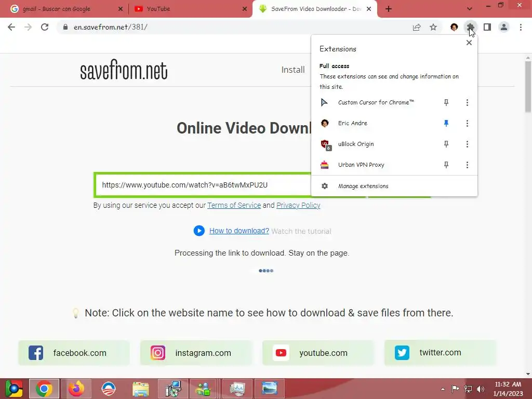Unpin Eric Andre extension from toolbar

[x=446, y=123]
